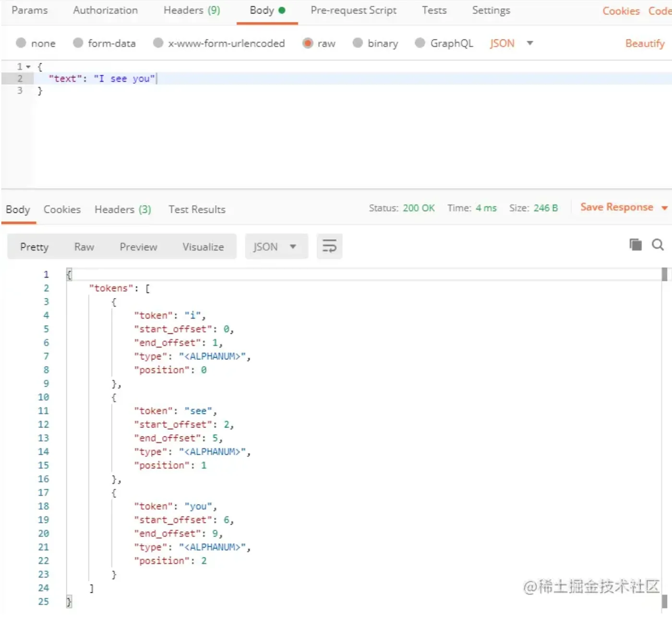
Task: Click the "see" token value in response
Action: pyautogui.click(x=198, y=411)
